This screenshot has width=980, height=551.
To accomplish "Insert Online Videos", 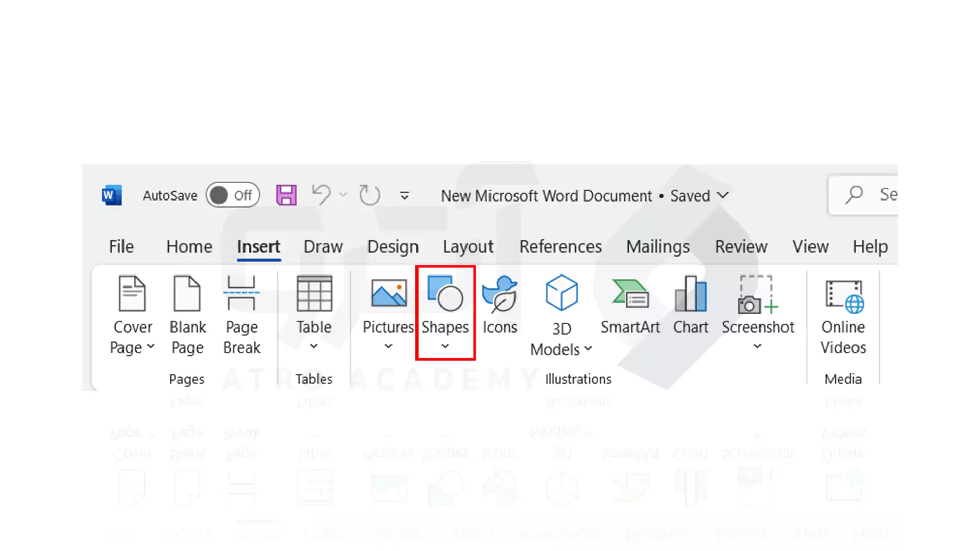I will pos(843,316).
